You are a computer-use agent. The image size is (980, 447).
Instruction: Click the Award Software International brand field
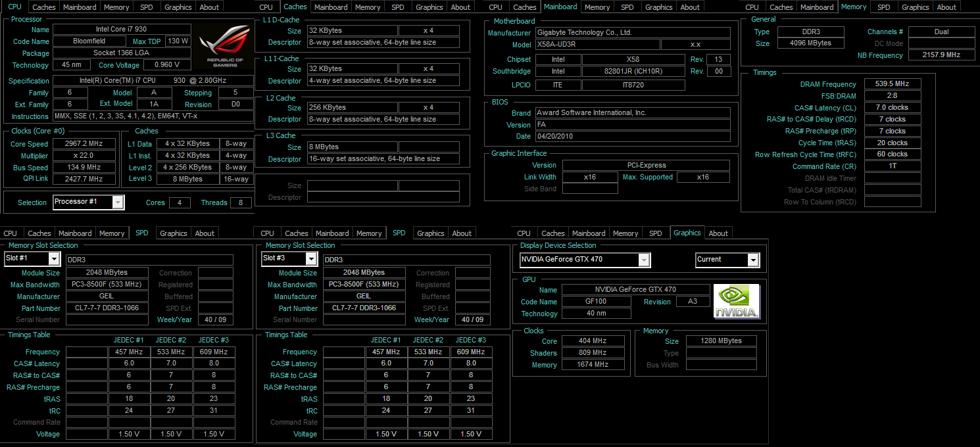click(x=633, y=112)
